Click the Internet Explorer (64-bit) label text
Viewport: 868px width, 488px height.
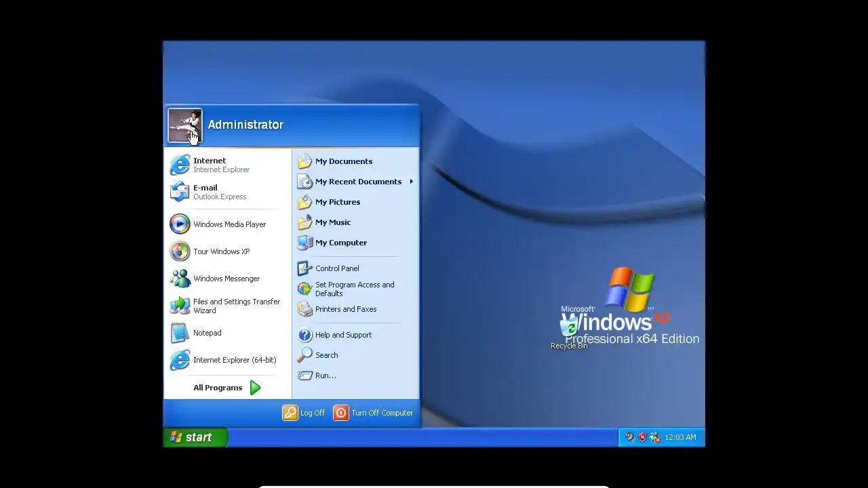click(x=235, y=360)
